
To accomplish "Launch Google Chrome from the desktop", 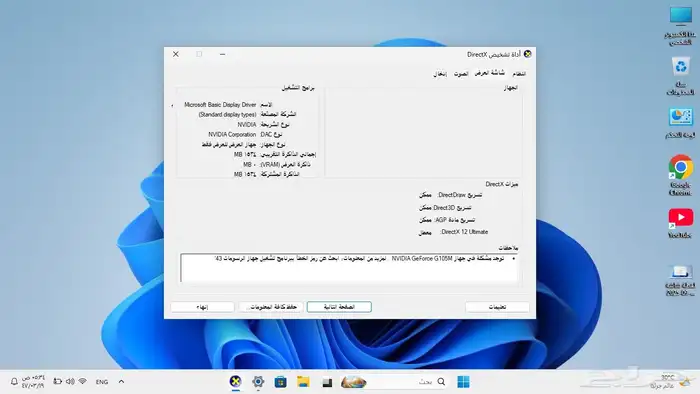I will pyautogui.click(x=680, y=175).
